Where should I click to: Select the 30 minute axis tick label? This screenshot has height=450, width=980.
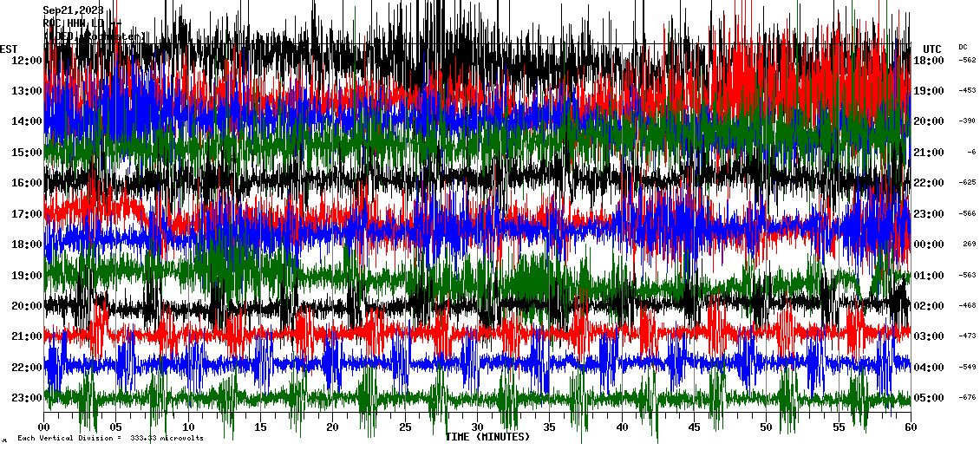(477, 427)
